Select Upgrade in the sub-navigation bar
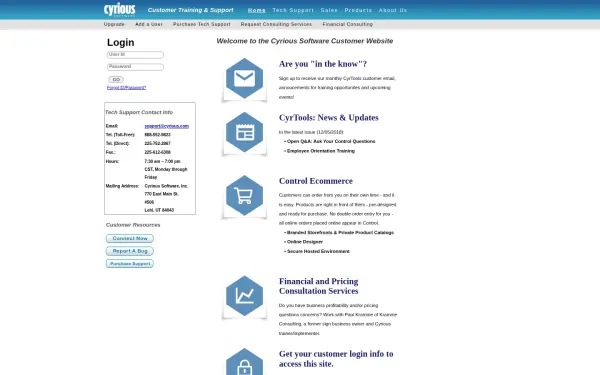The height and width of the screenshot is (375, 600). click(x=114, y=24)
